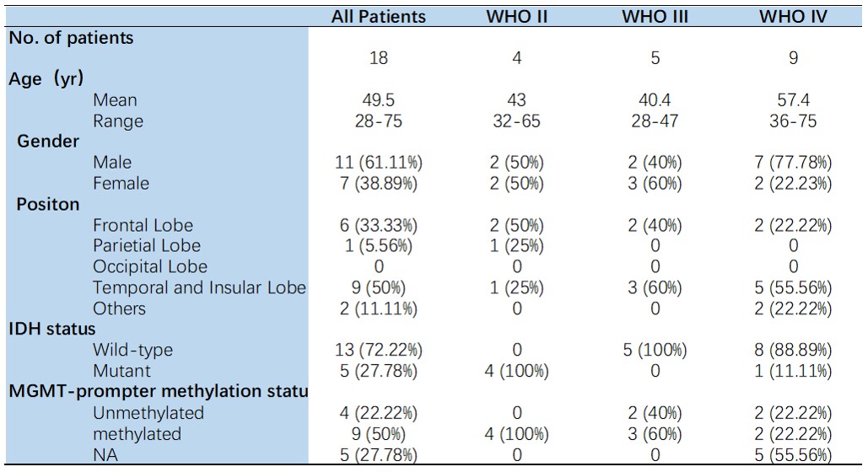Click the "No. of patients" row label
Screen dimensions: 868x472
(72, 38)
